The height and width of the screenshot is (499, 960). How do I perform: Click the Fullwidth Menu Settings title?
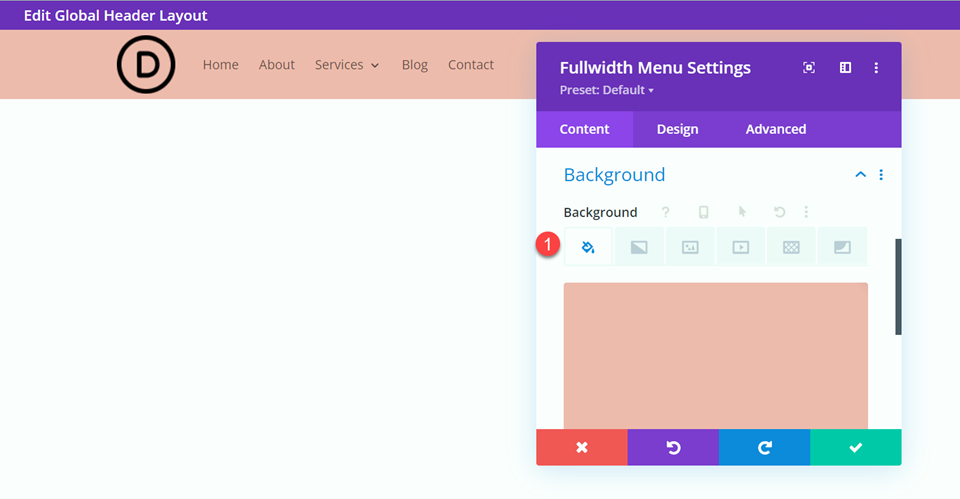pyautogui.click(x=655, y=67)
